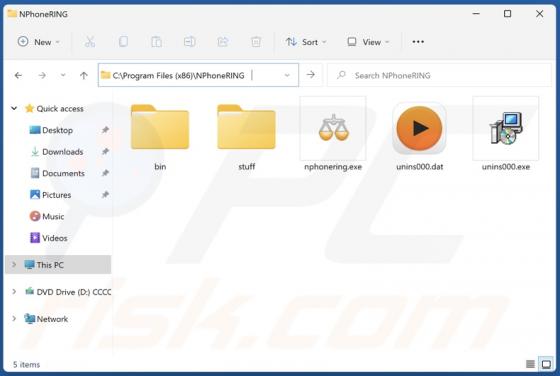Maximize the NPhoneRING window
The image size is (560, 376).
click(x=508, y=14)
